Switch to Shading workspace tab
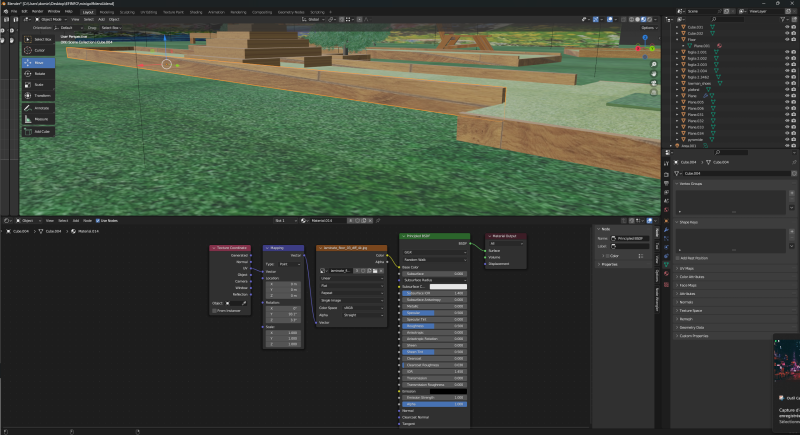Screen dimensions: 800x435 [x=196, y=12]
